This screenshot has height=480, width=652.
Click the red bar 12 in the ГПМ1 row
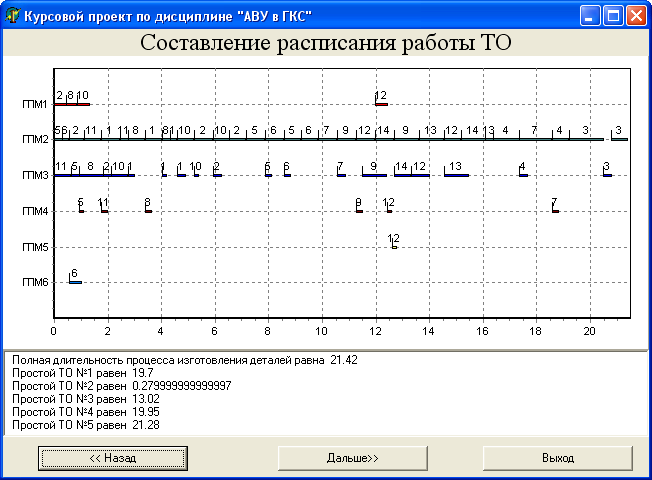(x=381, y=103)
